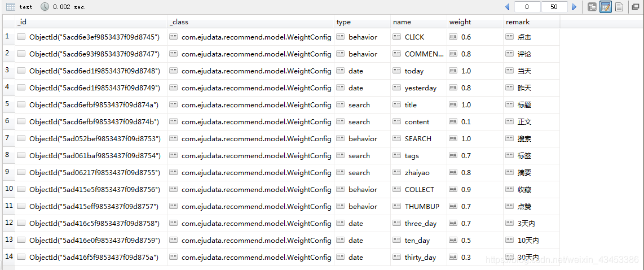Click number icon beside weight 0.6
Screen dimensions: 644x270
[x=453, y=37]
